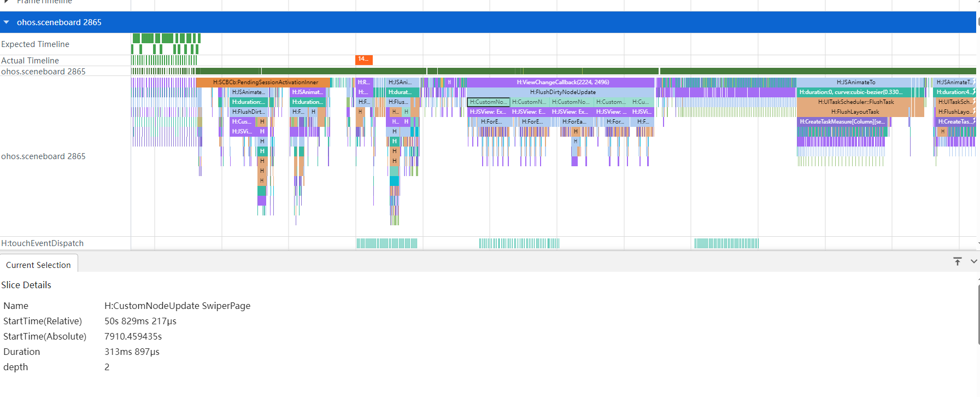Click the move-panel-to-top arrow icon
This screenshot has height=397, width=980.
[x=957, y=261]
